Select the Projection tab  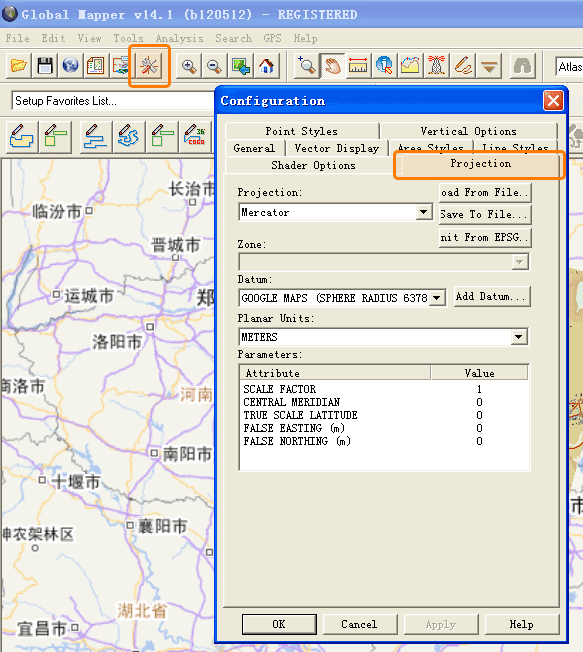click(x=480, y=164)
